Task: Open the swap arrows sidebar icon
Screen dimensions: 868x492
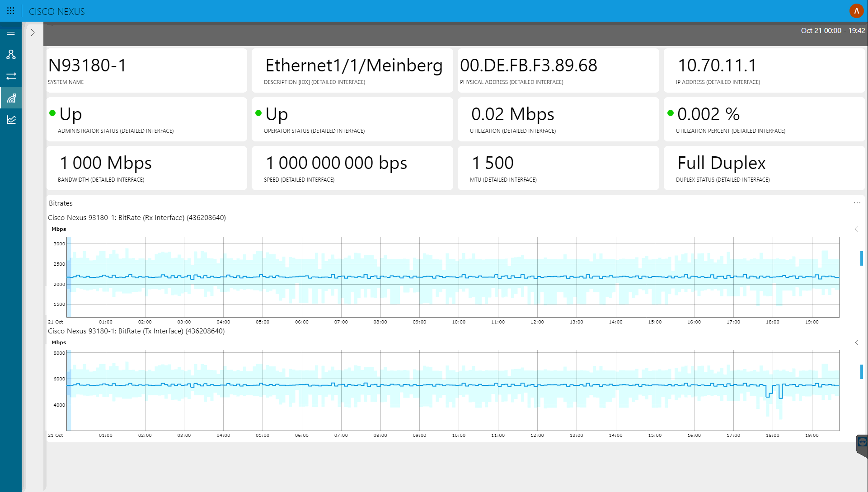Action: pos(11,76)
